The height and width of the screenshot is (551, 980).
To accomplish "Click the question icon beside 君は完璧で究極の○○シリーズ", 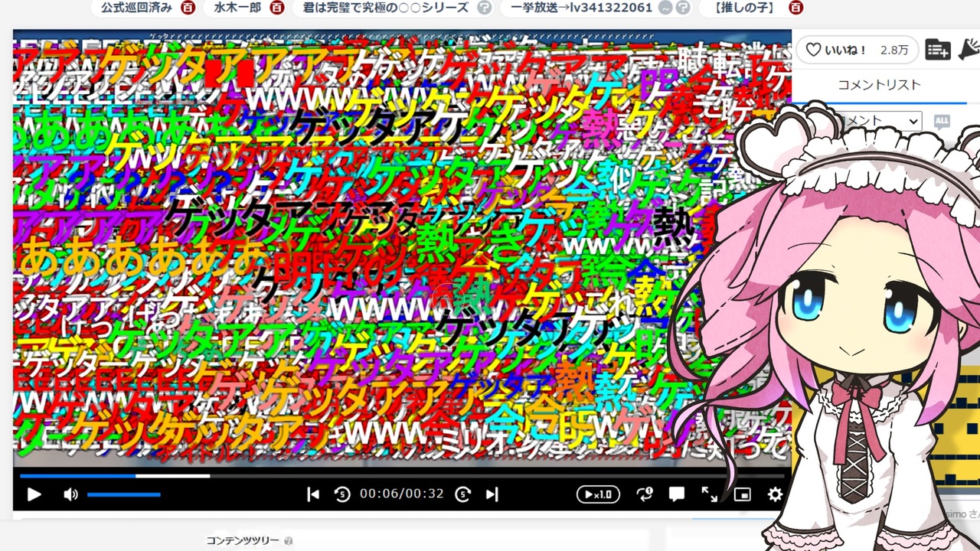I will [x=484, y=8].
